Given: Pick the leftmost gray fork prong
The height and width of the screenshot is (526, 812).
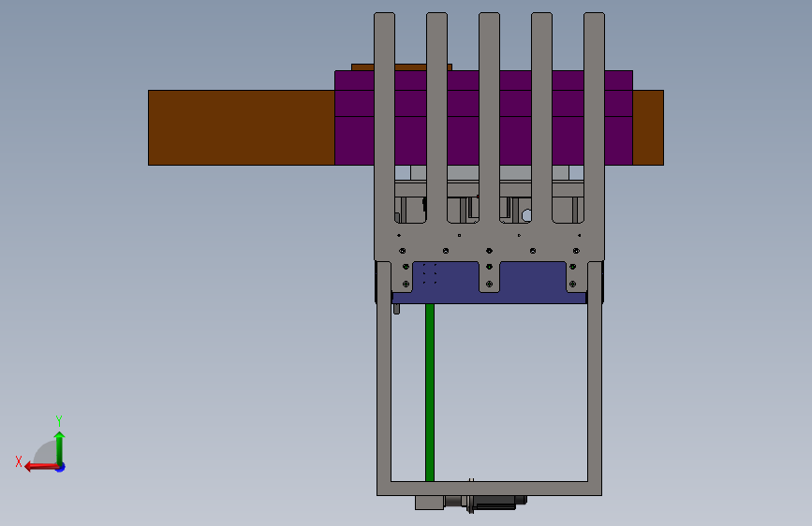Looking at the screenshot, I should (384, 118).
